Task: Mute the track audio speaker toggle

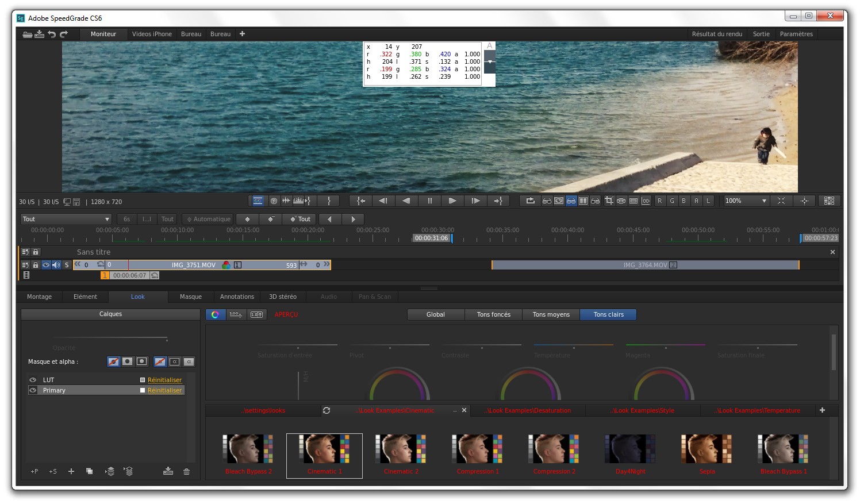Action: (56, 265)
